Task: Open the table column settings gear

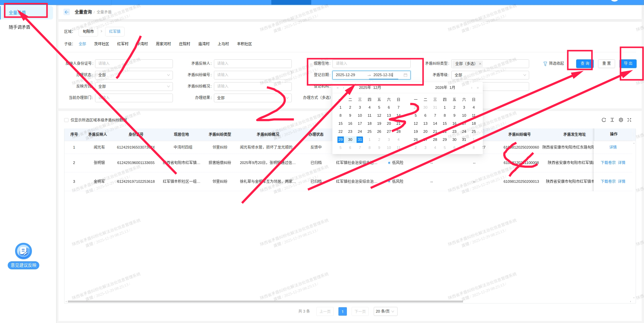Action: click(621, 120)
